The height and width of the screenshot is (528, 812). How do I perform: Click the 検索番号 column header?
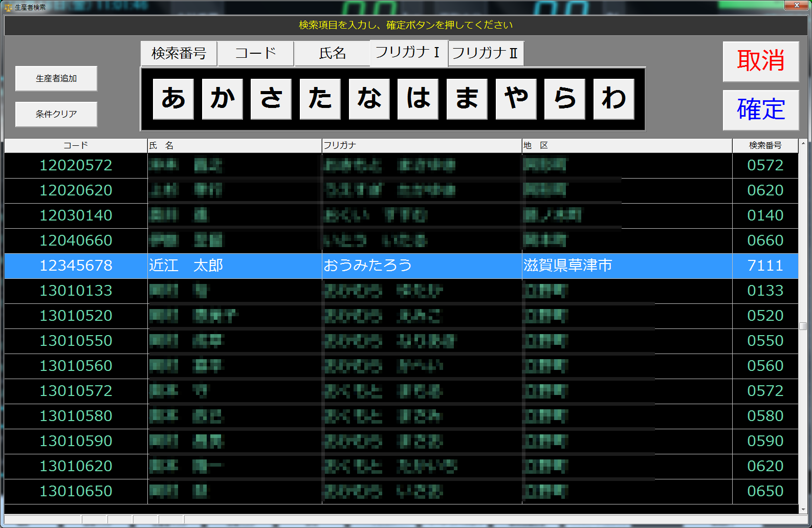click(765, 146)
